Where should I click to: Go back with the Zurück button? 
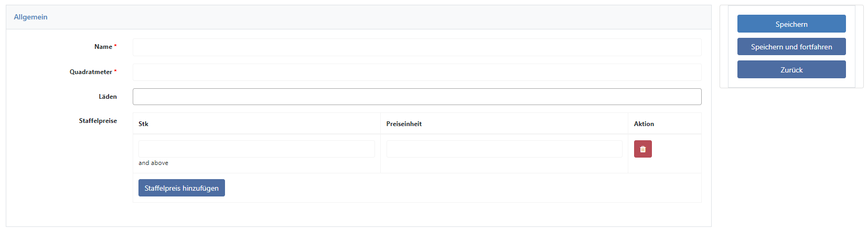[x=791, y=70]
